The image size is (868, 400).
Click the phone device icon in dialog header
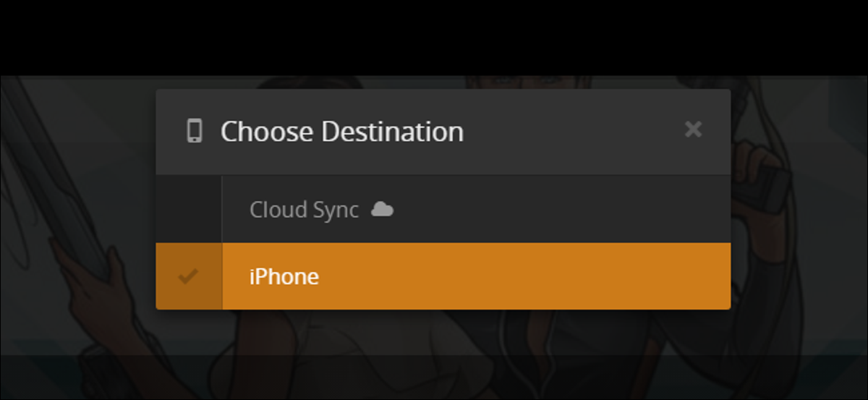click(194, 131)
